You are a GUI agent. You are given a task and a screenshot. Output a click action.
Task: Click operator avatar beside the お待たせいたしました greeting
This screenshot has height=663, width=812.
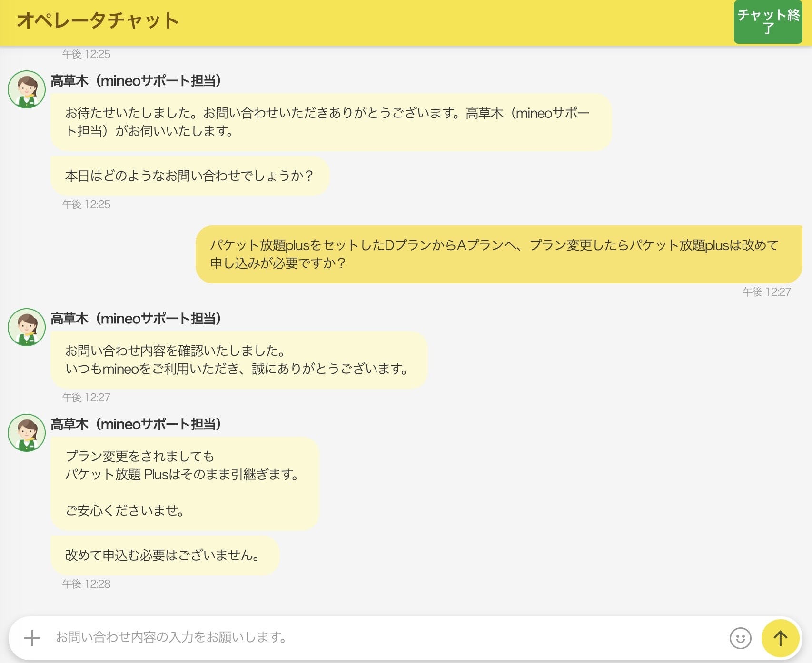(x=27, y=90)
